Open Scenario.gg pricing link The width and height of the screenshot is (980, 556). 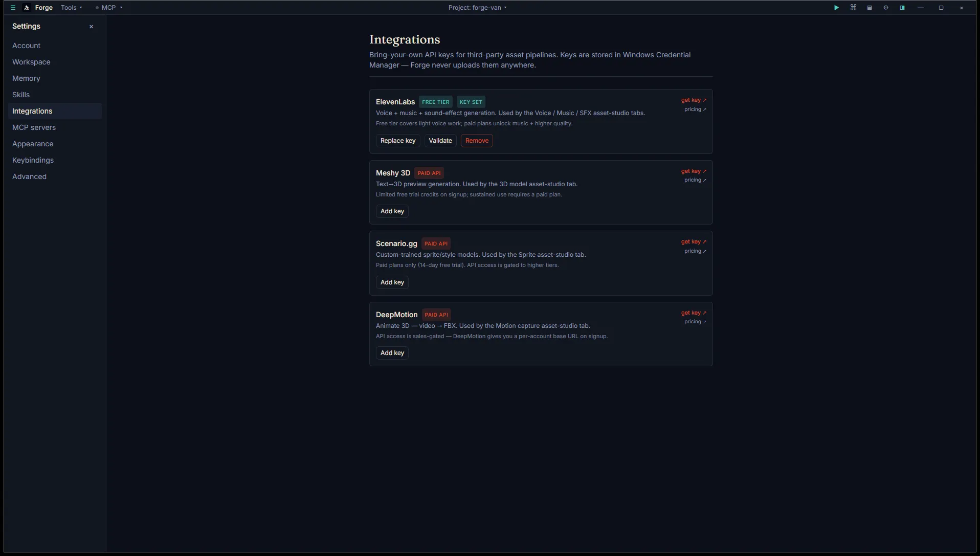(695, 251)
